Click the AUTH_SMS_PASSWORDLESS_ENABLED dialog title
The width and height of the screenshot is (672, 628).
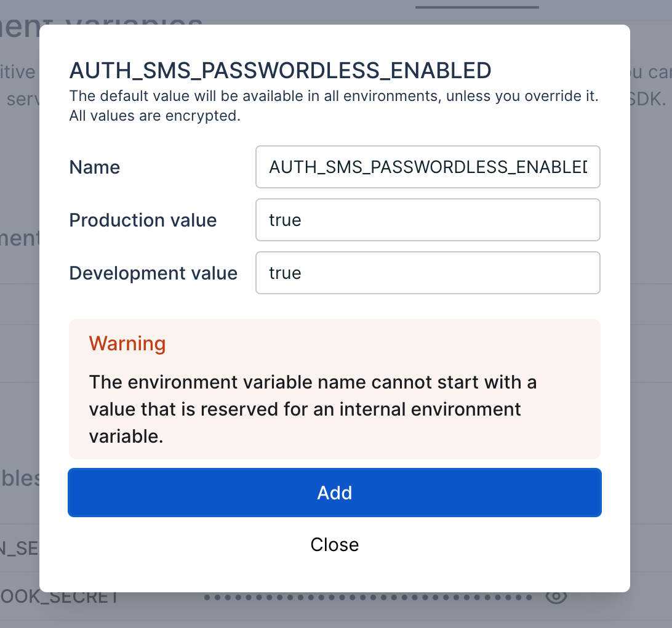coord(280,71)
